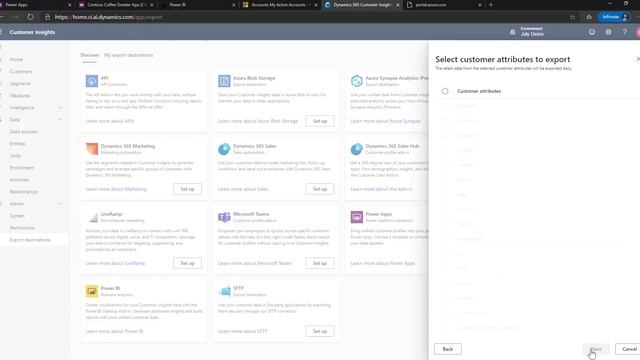Set up Dynamics 365 Sales export
The height and width of the screenshot is (360, 640).
coord(320,189)
